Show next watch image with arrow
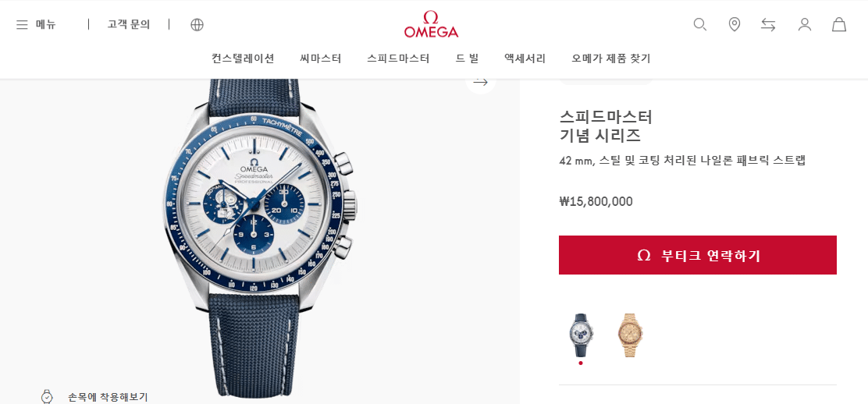 point(481,83)
